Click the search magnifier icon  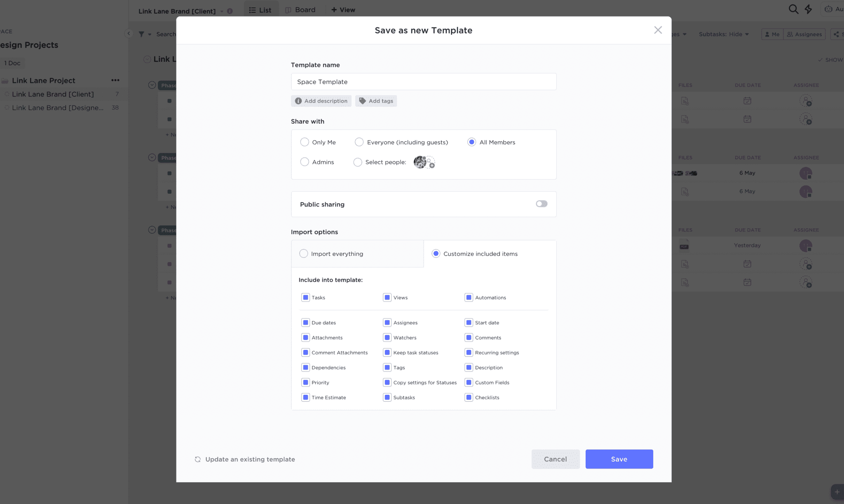pos(793,9)
